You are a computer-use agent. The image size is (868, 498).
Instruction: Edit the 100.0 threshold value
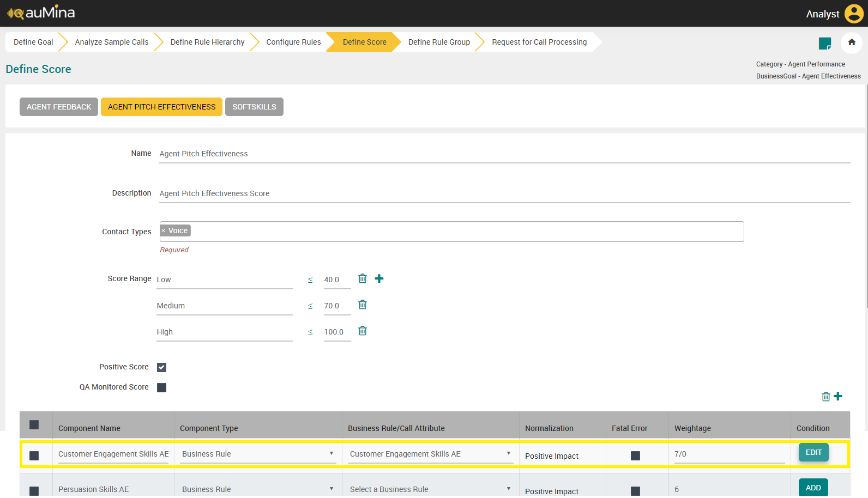click(337, 332)
